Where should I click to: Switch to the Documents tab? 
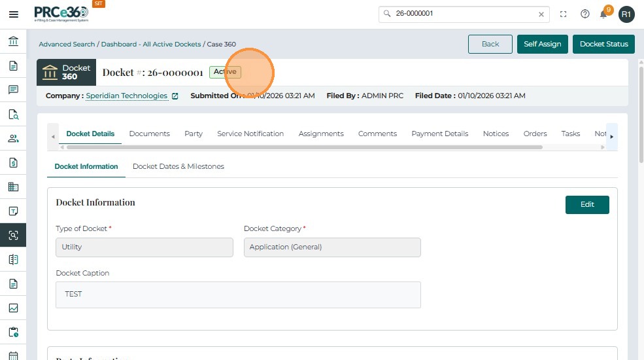(x=149, y=134)
